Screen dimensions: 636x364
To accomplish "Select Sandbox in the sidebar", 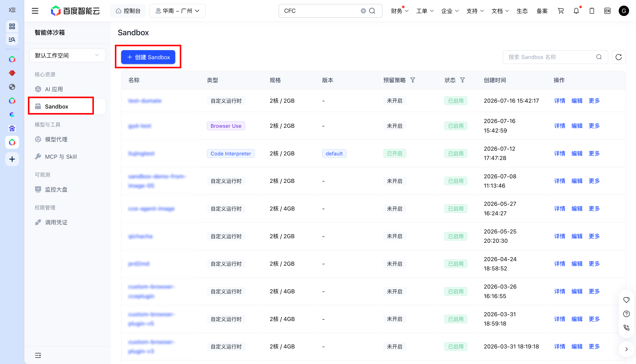I will (x=67, y=106).
